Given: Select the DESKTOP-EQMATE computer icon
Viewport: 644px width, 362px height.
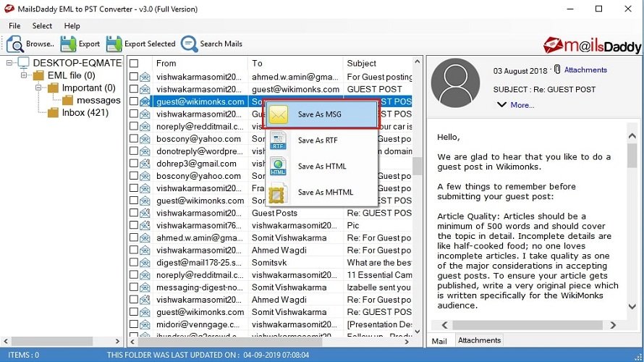Looking at the screenshot, I should 23,63.
